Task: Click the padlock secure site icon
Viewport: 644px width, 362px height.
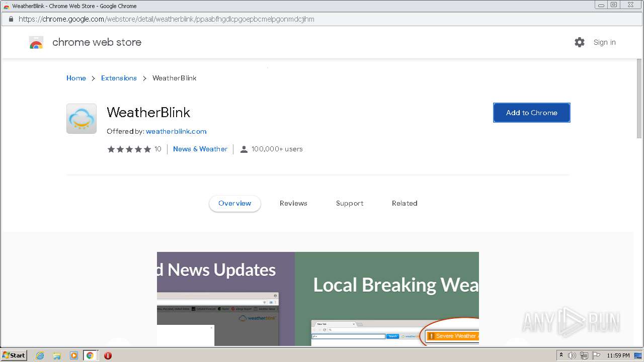Action: (11, 19)
